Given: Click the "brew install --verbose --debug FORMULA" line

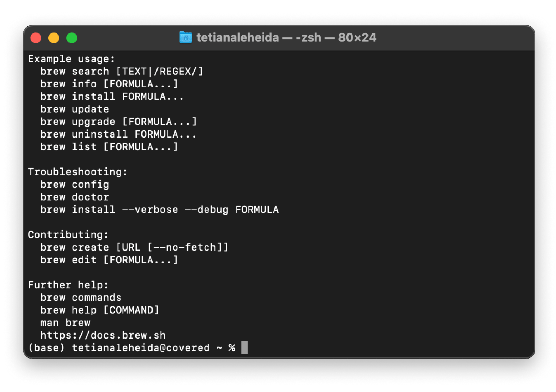Looking at the screenshot, I should click(159, 210).
